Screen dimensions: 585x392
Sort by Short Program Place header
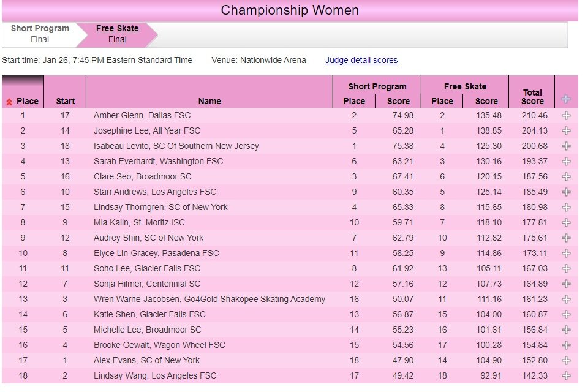[x=354, y=101]
